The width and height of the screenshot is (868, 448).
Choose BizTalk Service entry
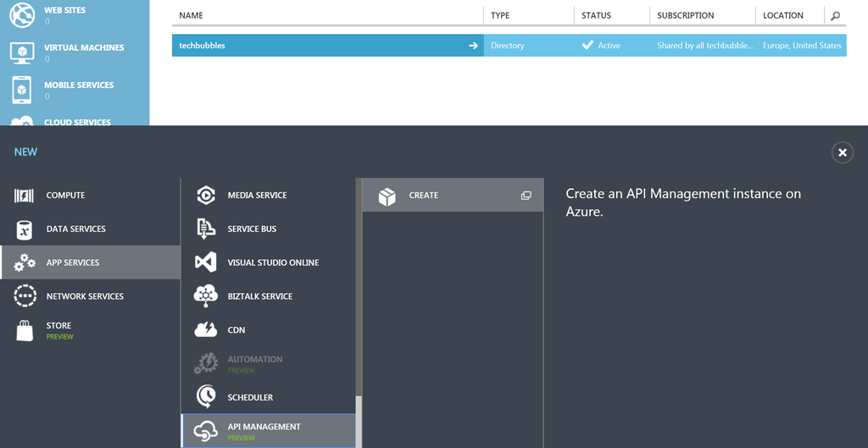269,296
